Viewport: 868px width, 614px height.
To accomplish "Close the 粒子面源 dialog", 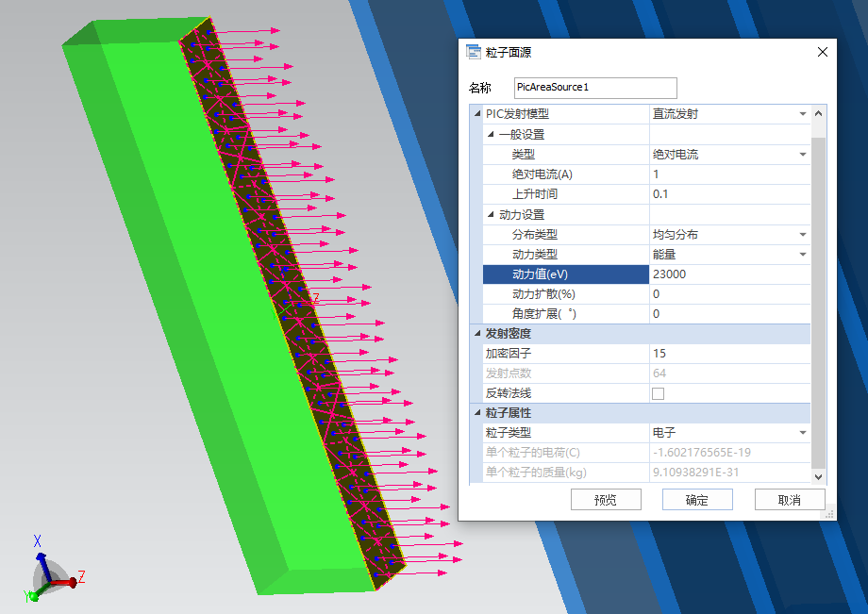I will click(822, 53).
